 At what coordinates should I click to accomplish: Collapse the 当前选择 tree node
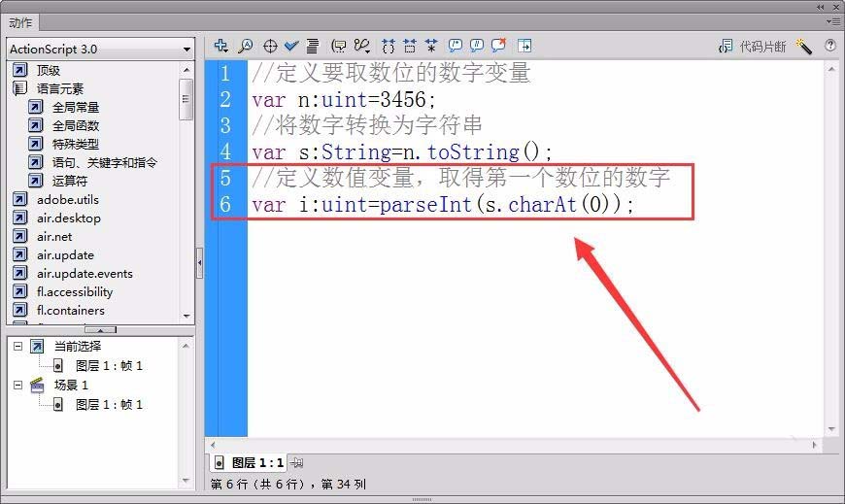pyautogui.click(x=17, y=346)
